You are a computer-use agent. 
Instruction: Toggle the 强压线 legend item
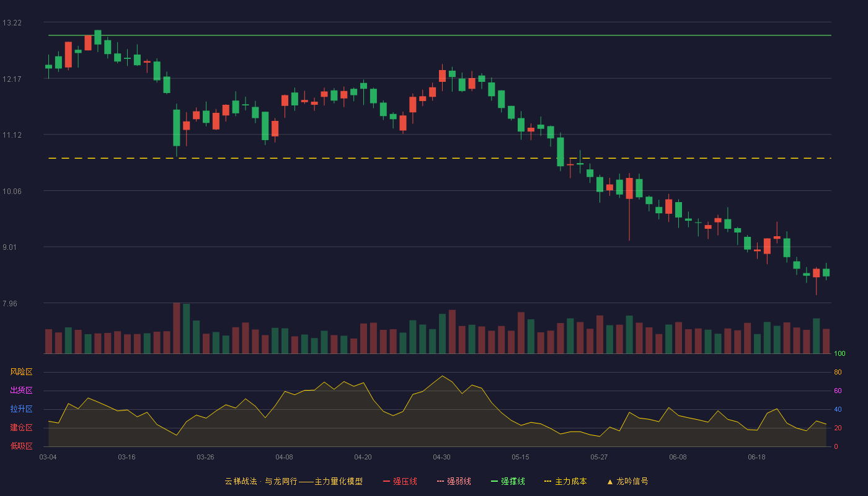400,481
